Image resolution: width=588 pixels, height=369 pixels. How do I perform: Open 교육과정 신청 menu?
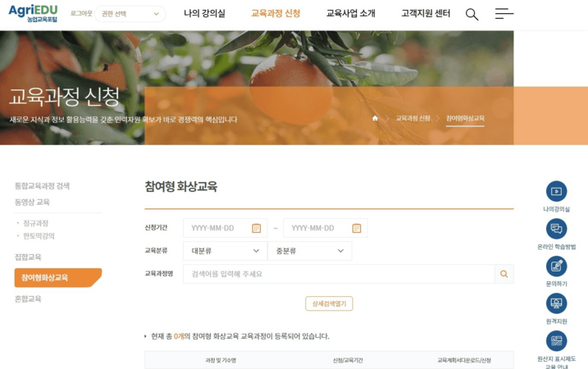276,13
